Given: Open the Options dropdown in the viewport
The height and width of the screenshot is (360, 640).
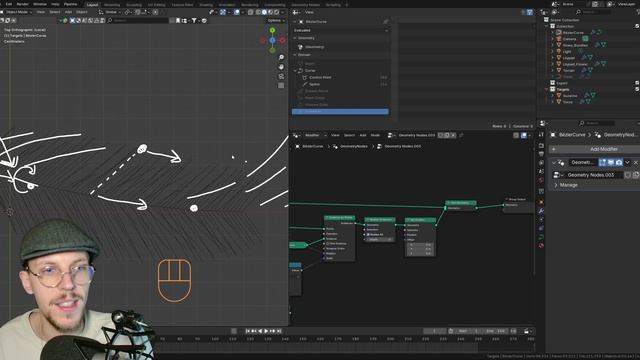Looking at the screenshot, I should [276, 20].
